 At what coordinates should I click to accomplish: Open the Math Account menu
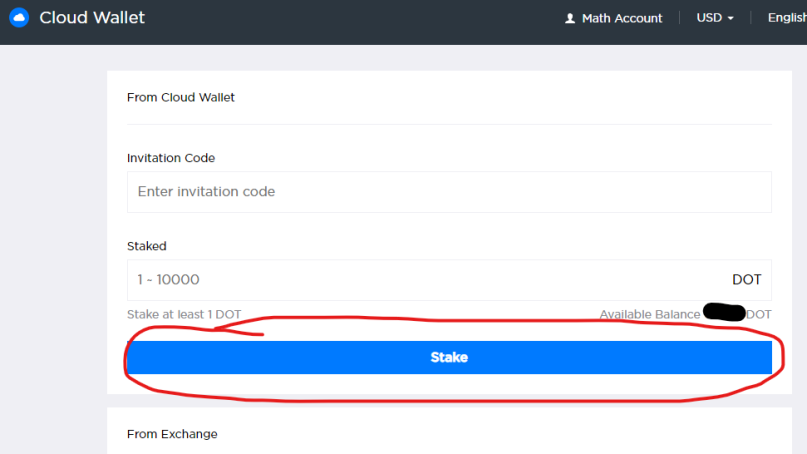[x=613, y=19]
